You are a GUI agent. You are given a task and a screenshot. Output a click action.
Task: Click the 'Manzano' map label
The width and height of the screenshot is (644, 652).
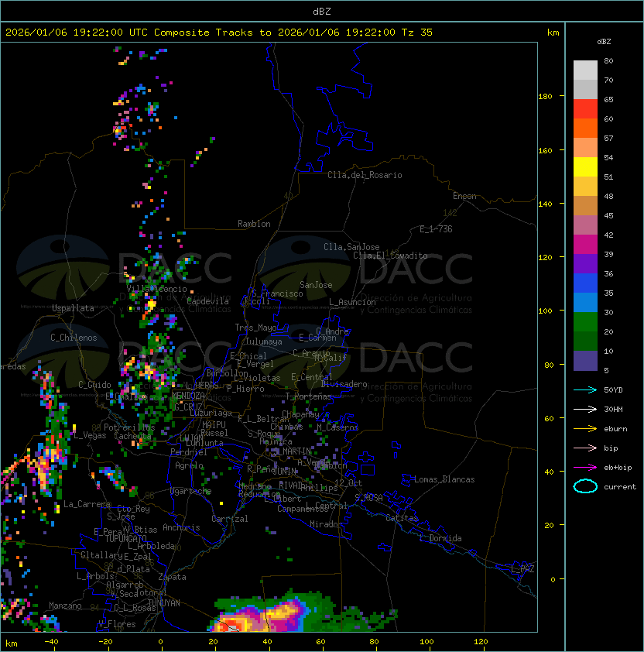65,606
